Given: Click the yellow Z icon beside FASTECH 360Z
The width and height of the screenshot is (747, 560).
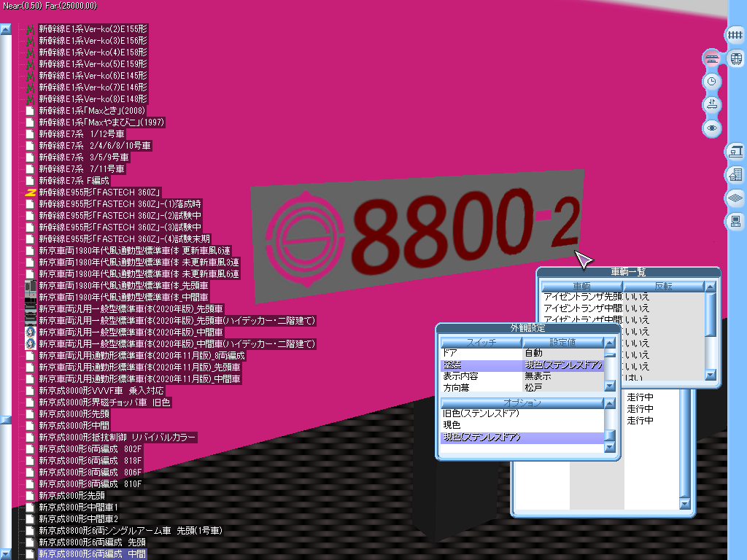Looking at the screenshot, I should coord(31,192).
